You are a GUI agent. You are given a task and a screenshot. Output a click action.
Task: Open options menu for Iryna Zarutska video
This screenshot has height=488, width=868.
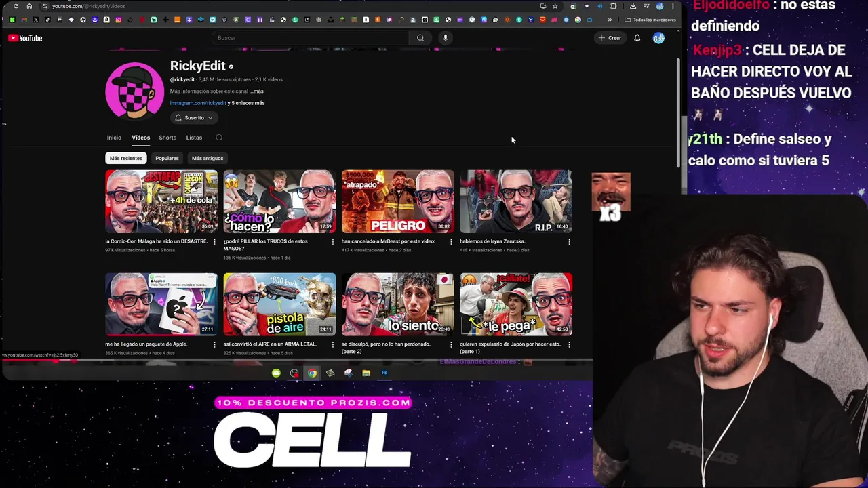[569, 242]
